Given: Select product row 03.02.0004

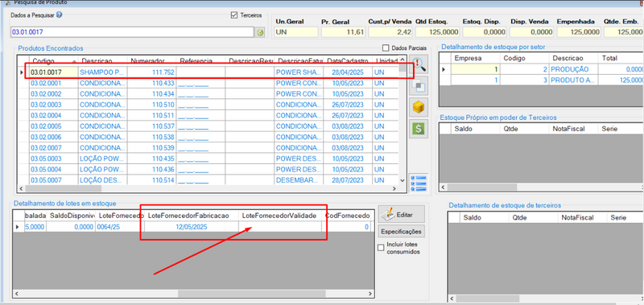Looking at the screenshot, I should click(208, 115).
